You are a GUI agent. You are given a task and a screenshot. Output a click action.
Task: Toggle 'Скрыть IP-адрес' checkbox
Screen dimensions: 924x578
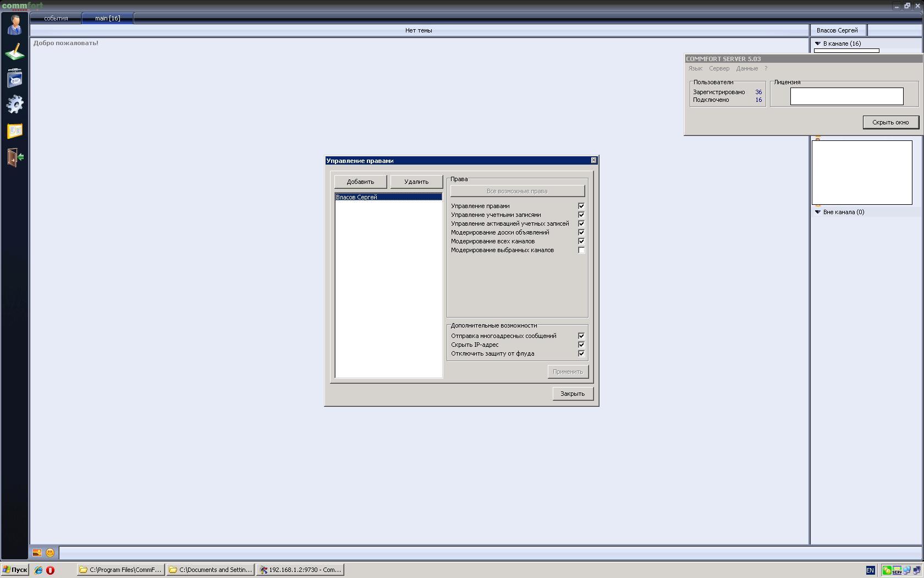pyautogui.click(x=581, y=345)
